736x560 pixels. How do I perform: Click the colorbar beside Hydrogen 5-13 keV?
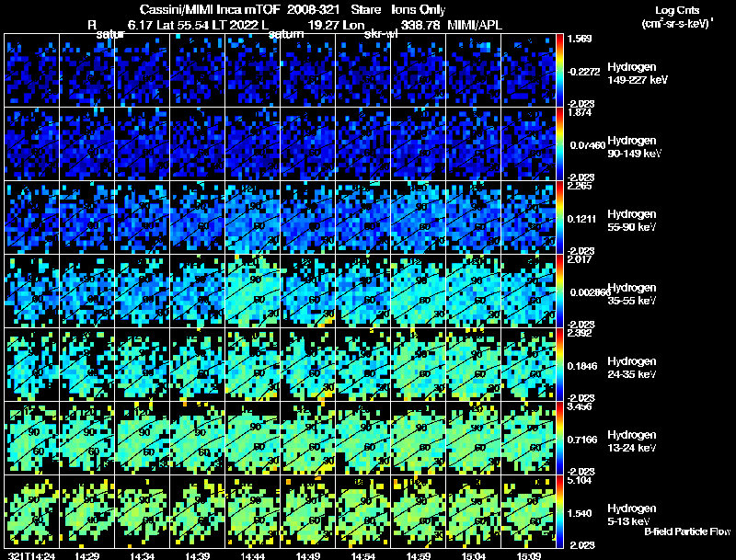[559, 512]
